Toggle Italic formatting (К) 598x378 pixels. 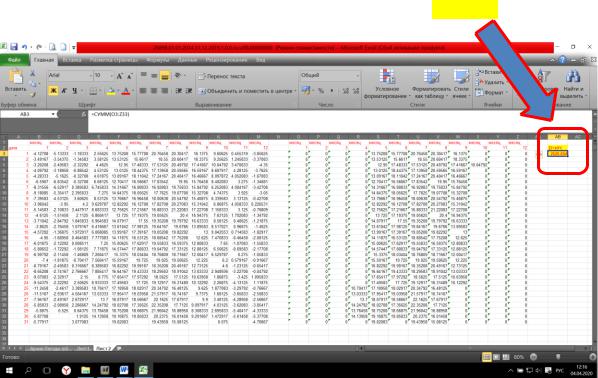64,91
